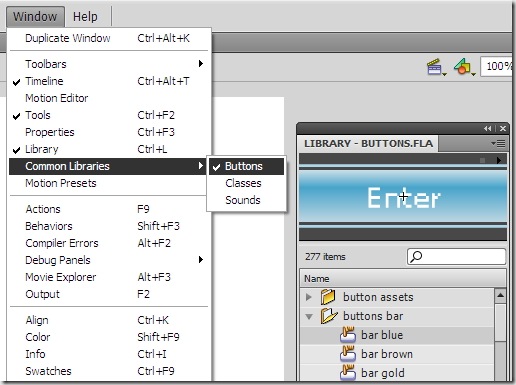This screenshot has width=516, height=385.
Task: Toggle the checked Timeline menu item
Action: pos(109,81)
